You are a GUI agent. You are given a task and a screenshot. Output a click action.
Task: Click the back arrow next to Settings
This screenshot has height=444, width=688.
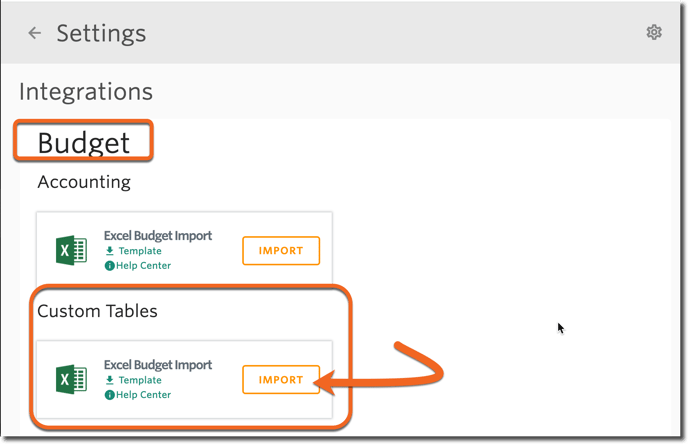(35, 33)
